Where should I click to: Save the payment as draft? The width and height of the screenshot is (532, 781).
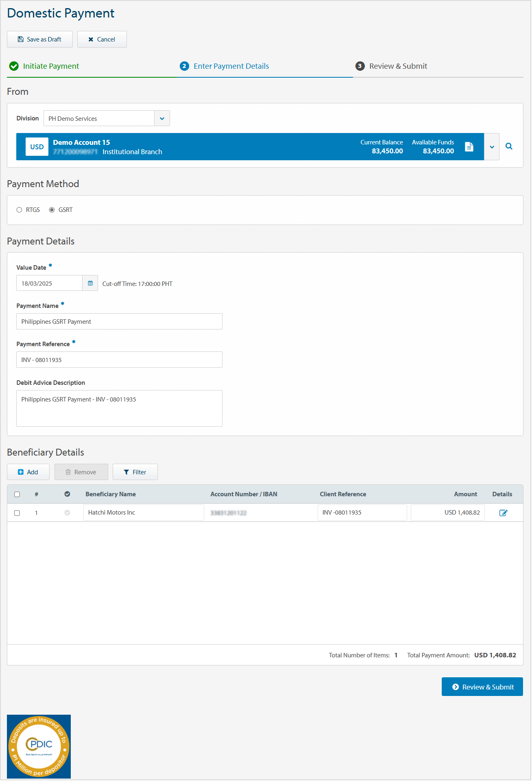[40, 39]
